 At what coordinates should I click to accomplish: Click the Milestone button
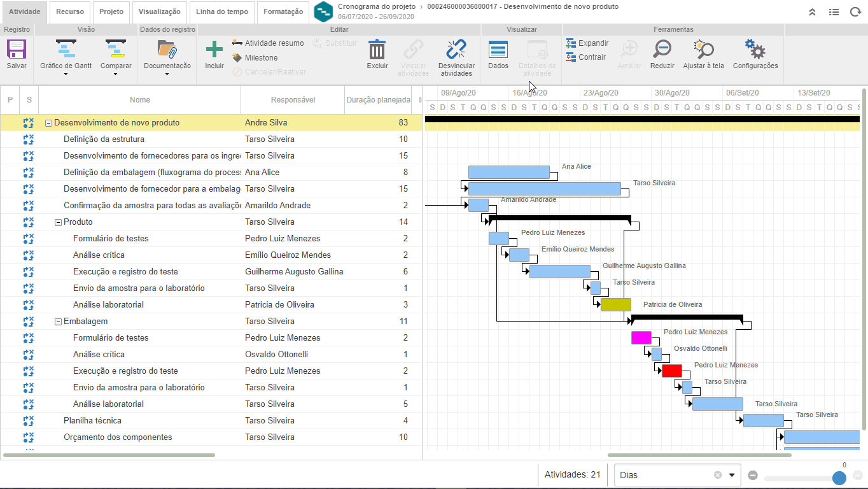tap(255, 58)
